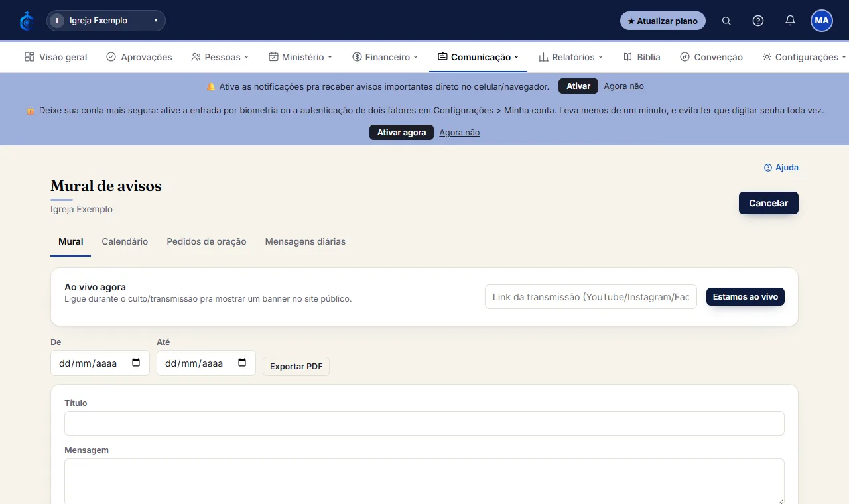Image resolution: width=849 pixels, height=504 pixels.
Task: Dismiss notifications prompt with Agora não
Action: pos(623,86)
